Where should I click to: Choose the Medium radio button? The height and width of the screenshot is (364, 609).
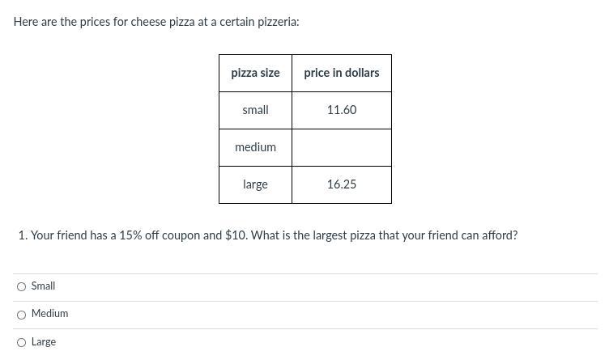pos(22,315)
